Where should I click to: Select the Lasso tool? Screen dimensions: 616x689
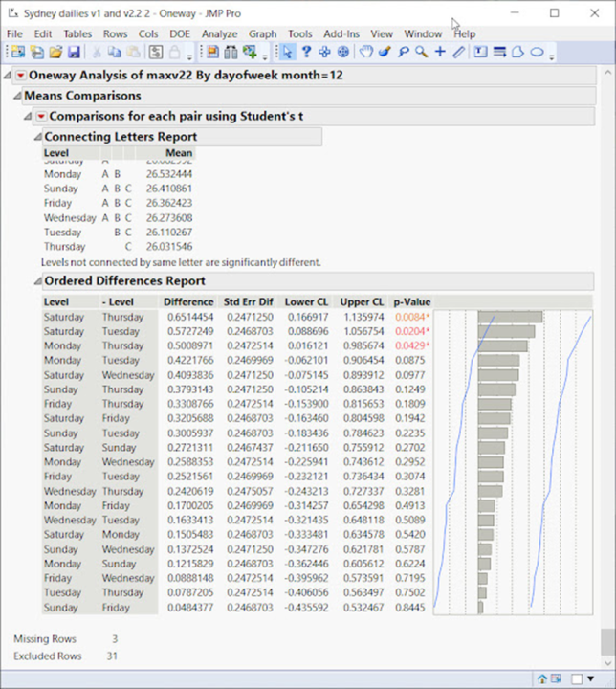403,52
